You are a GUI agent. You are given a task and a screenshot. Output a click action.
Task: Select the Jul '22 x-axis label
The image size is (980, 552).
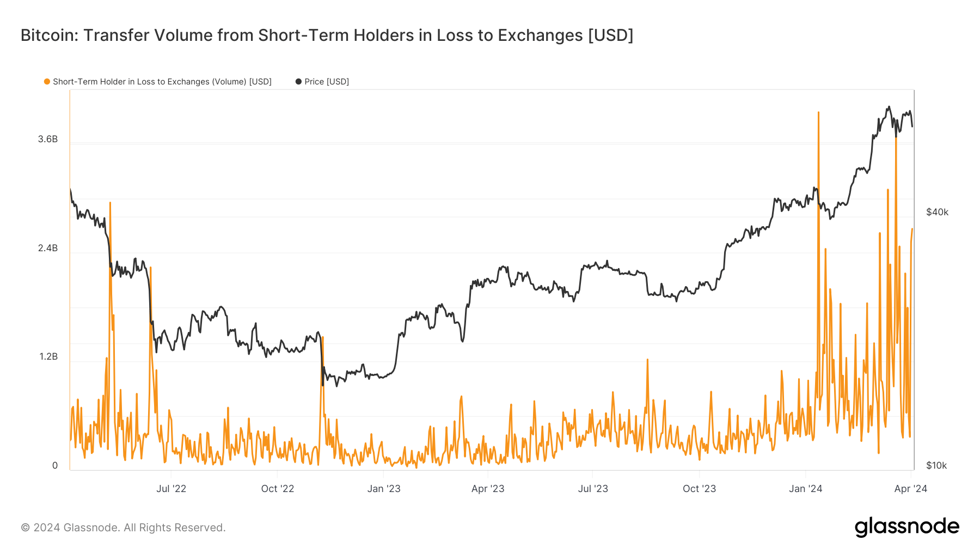click(x=171, y=489)
